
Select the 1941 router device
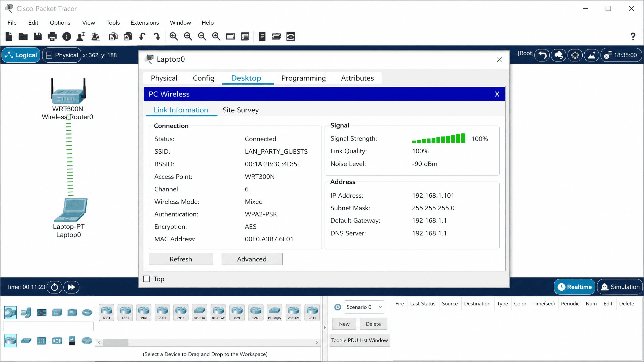[x=144, y=312]
